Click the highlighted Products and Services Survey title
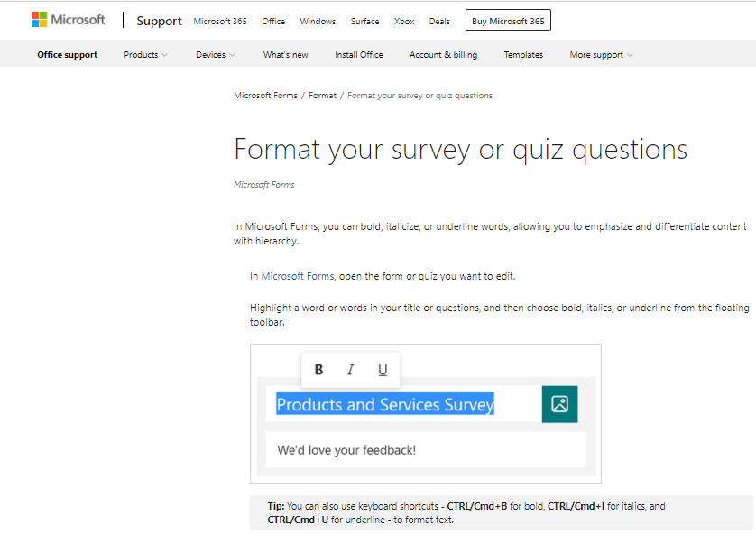This screenshot has width=756, height=543. (385, 404)
